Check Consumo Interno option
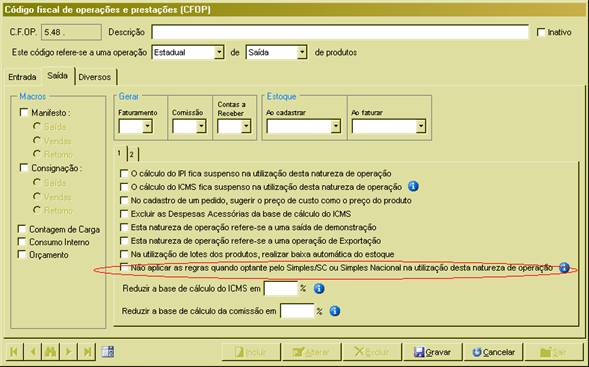The width and height of the screenshot is (589, 367). pos(22,242)
